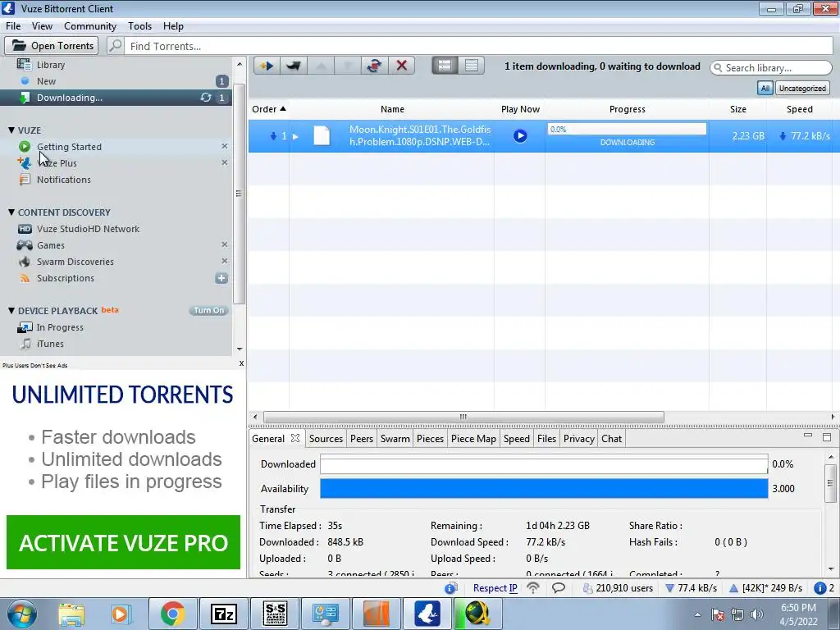The height and width of the screenshot is (630, 840).
Task: Expand the Moon Knight torrent row arrow
Action: click(295, 136)
